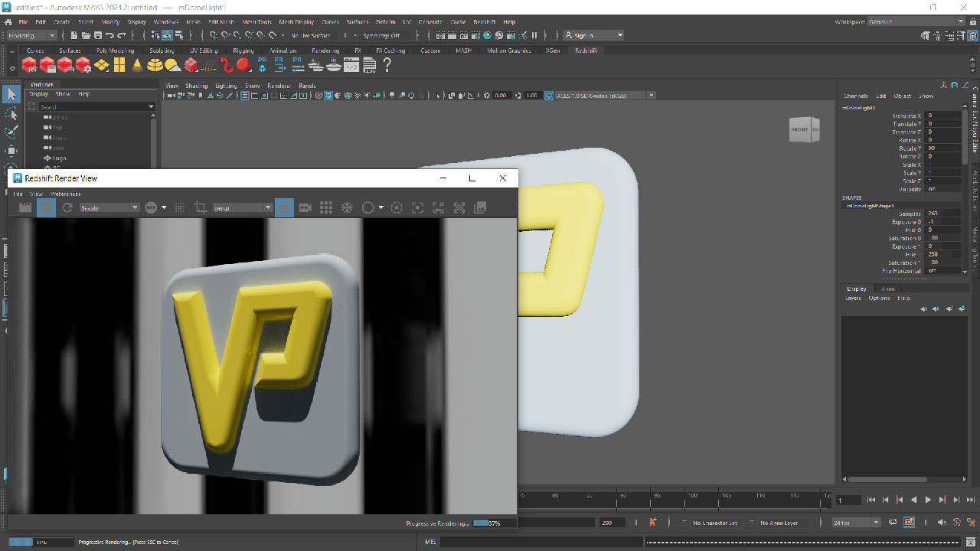The width and height of the screenshot is (980, 551).
Task: Open Preferences menu in Redshift Render View
Action: tap(65, 194)
